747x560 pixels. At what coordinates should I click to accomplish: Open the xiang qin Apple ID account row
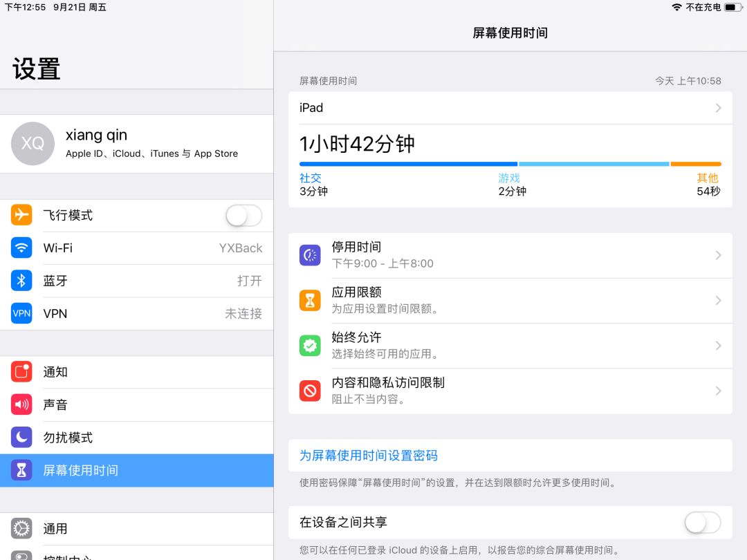coord(138,143)
